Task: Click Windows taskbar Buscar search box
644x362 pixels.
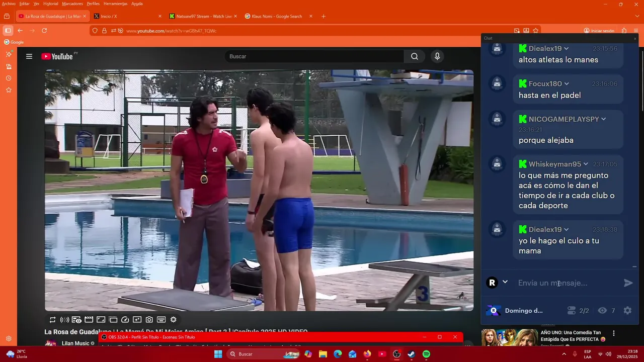Action: (x=264, y=354)
